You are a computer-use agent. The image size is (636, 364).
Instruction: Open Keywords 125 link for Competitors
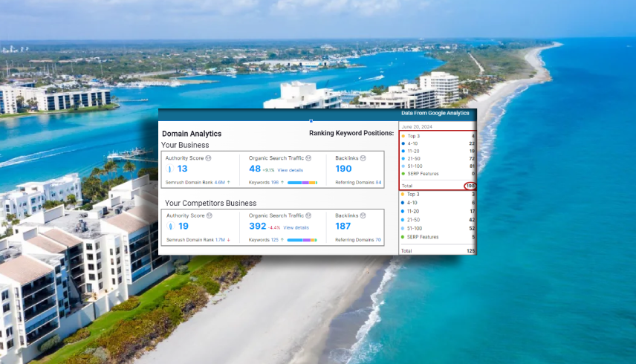pos(275,240)
